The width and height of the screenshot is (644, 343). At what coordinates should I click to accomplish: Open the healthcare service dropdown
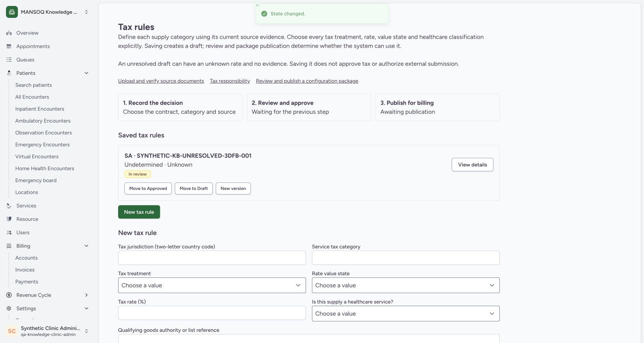click(406, 314)
